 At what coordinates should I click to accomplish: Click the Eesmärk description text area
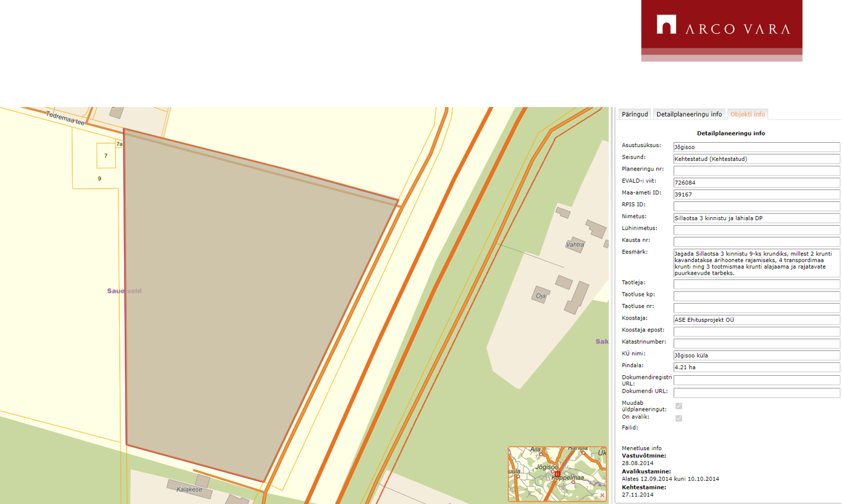757,263
